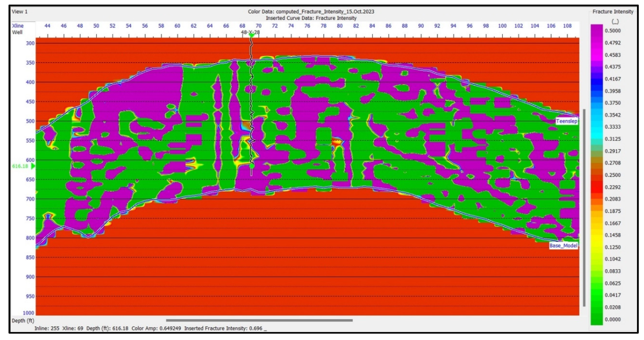Click depth tick label 500
644x340 pixels.
pyautogui.click(x=30, y=121)
